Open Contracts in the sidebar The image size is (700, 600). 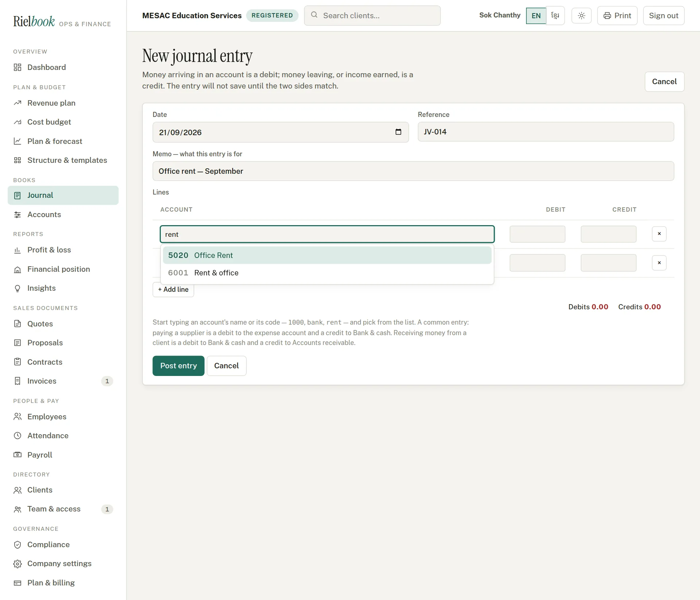point(63,362)
